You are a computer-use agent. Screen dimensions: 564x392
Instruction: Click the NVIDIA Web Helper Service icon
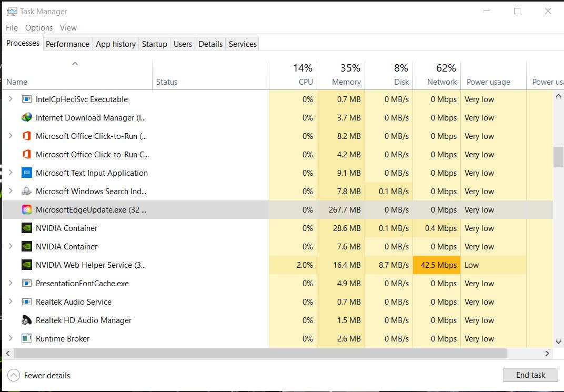[x=26, y=265]
